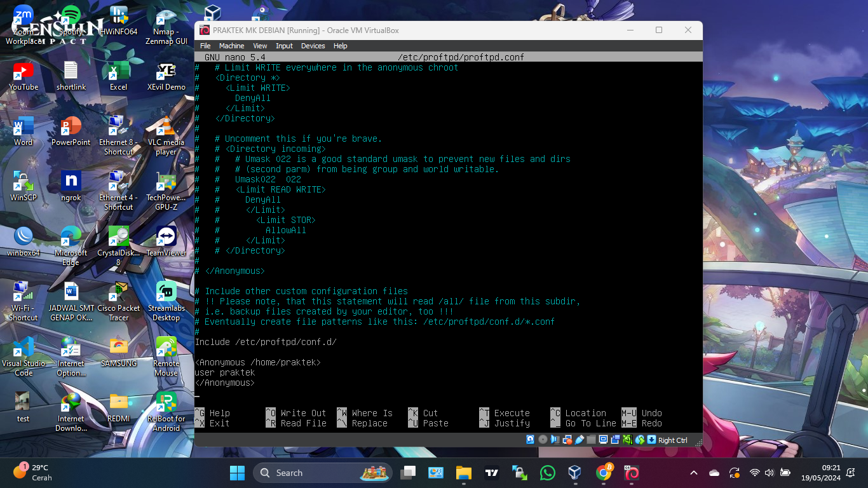
Task: Select the ReiBoot for Android desktop icon
Action: tap(166, 412)
